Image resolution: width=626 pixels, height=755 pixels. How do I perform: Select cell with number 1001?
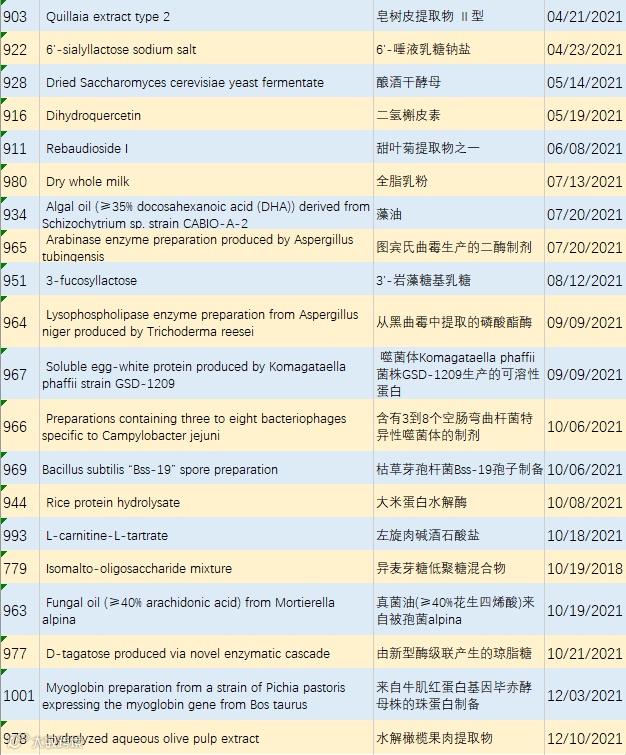(20, 695)
